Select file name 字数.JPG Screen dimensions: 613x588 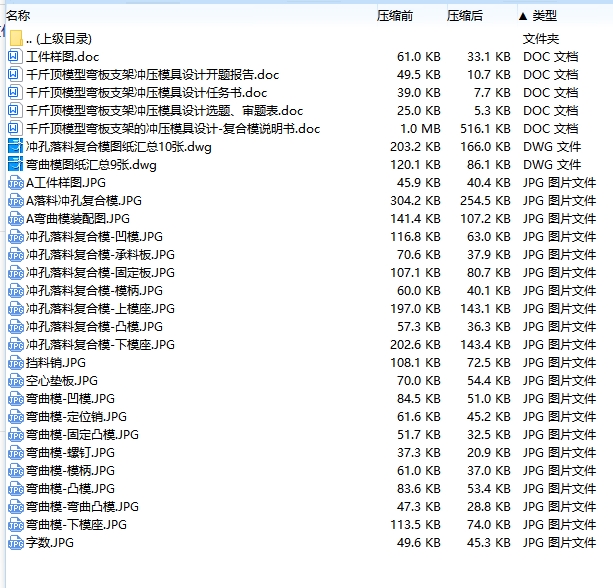pos(50,542)
